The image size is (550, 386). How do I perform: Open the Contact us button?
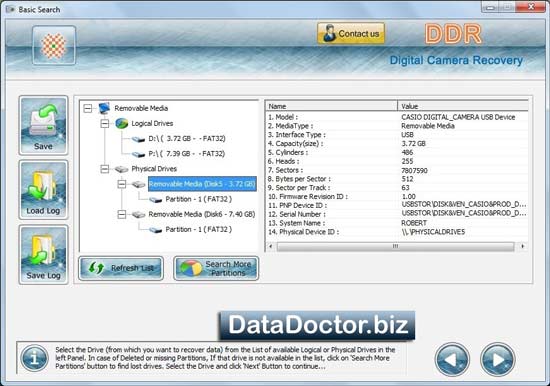pos(351,34)
